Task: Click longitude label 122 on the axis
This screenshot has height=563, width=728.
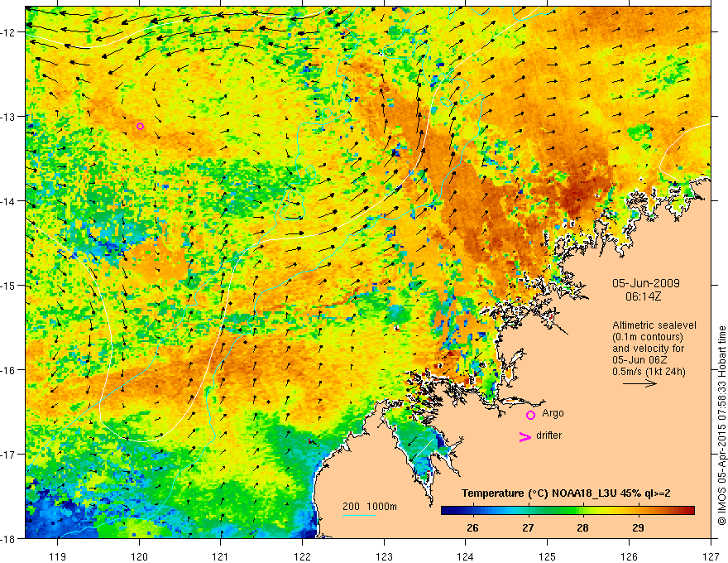Action: tap(302, 556)
